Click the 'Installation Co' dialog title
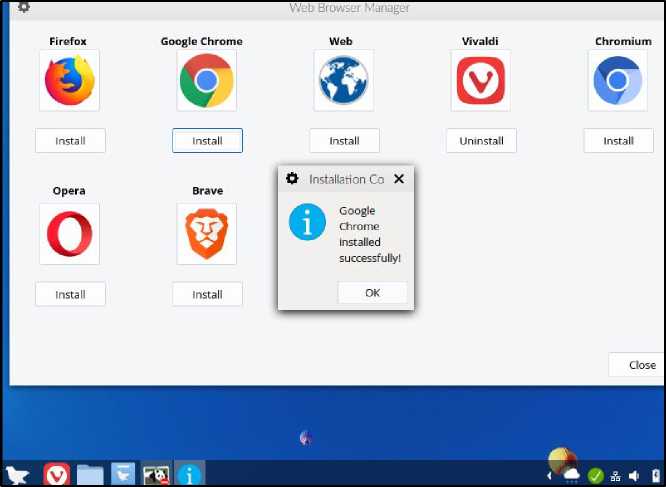This screenshot has height=487, width=666. coord(347,179)
